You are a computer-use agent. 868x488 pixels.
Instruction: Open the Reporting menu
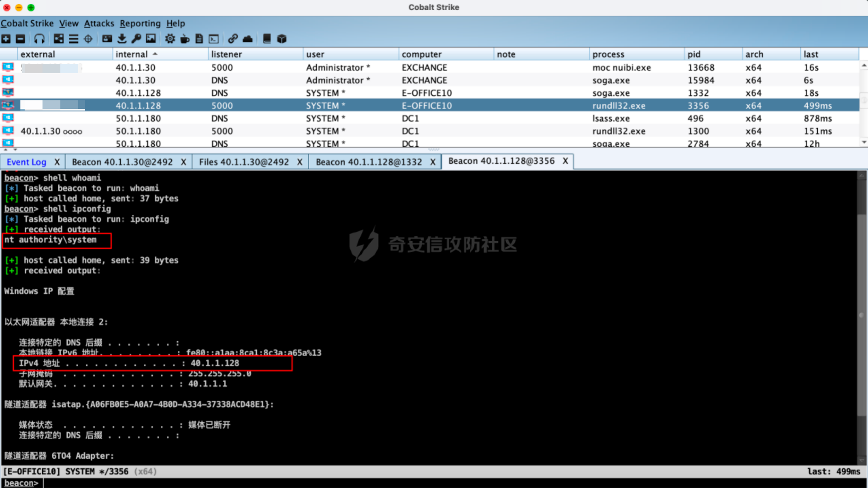[139, 23]
